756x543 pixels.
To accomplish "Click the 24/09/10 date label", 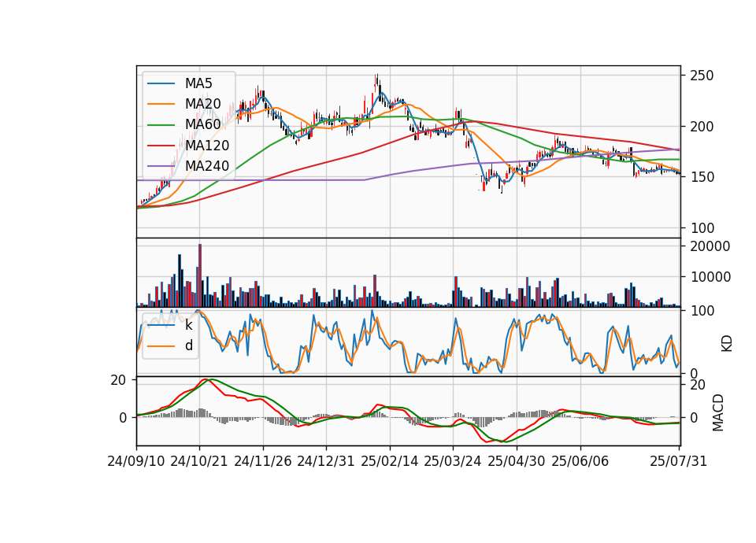I will (136, 461).
